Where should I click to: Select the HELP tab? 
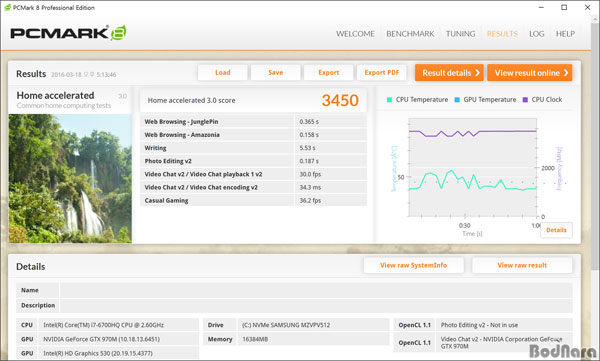tap(565, 34)
